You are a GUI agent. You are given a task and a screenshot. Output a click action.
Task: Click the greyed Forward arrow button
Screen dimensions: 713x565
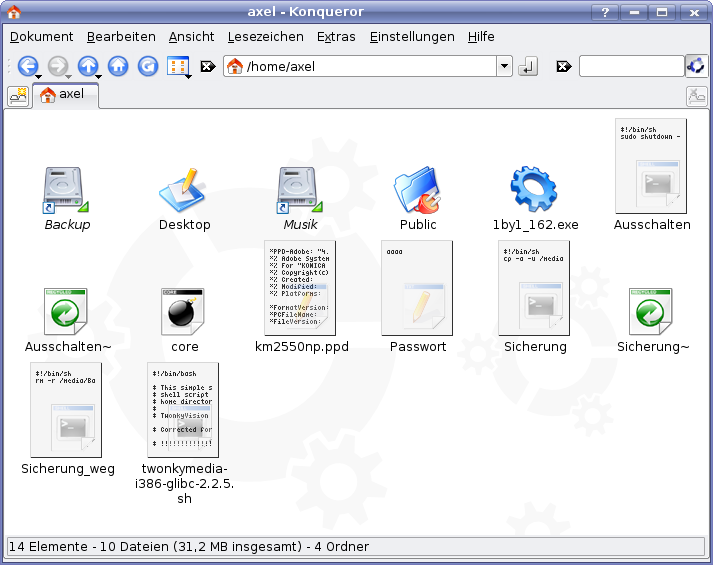[x=57, y=66]
